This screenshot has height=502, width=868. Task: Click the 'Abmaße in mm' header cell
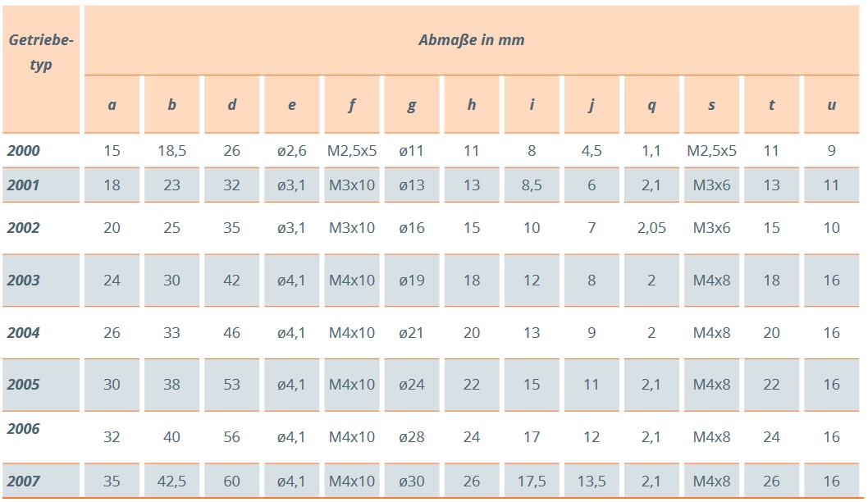471,39
